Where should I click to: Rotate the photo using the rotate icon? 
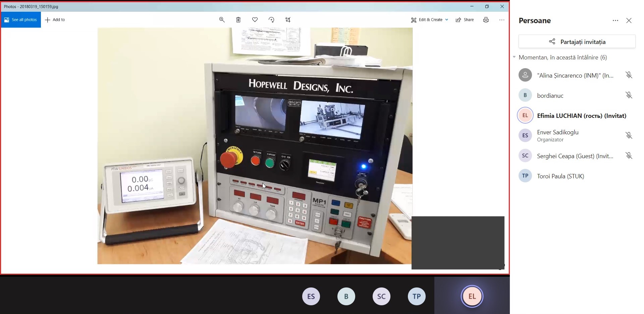tap(271, 20)
